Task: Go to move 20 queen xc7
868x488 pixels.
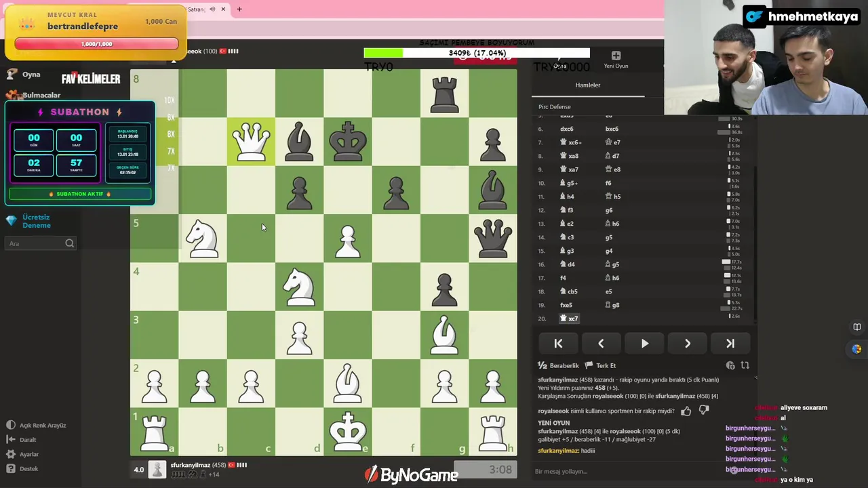Action: 569,319
